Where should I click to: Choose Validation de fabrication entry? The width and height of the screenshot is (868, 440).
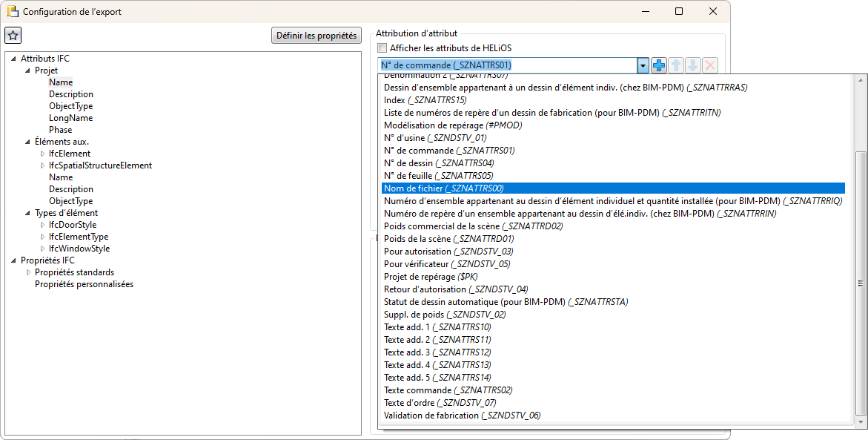click(x=463, y=416)
